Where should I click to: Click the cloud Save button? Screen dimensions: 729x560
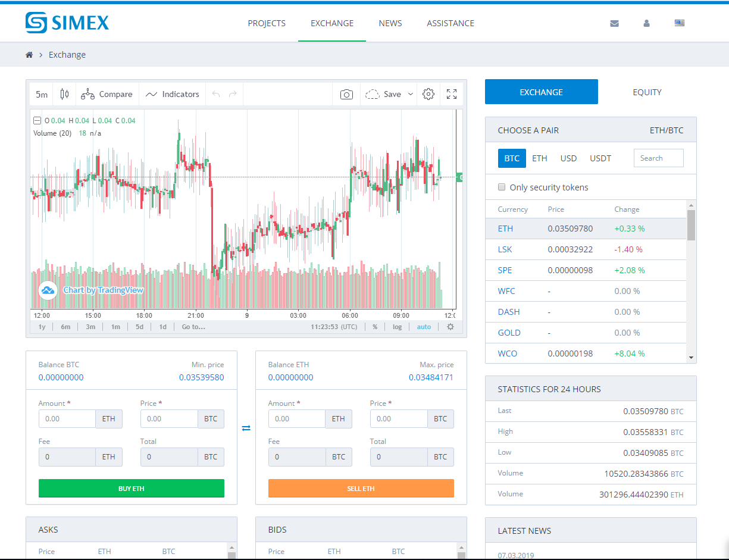click(383, 94)
